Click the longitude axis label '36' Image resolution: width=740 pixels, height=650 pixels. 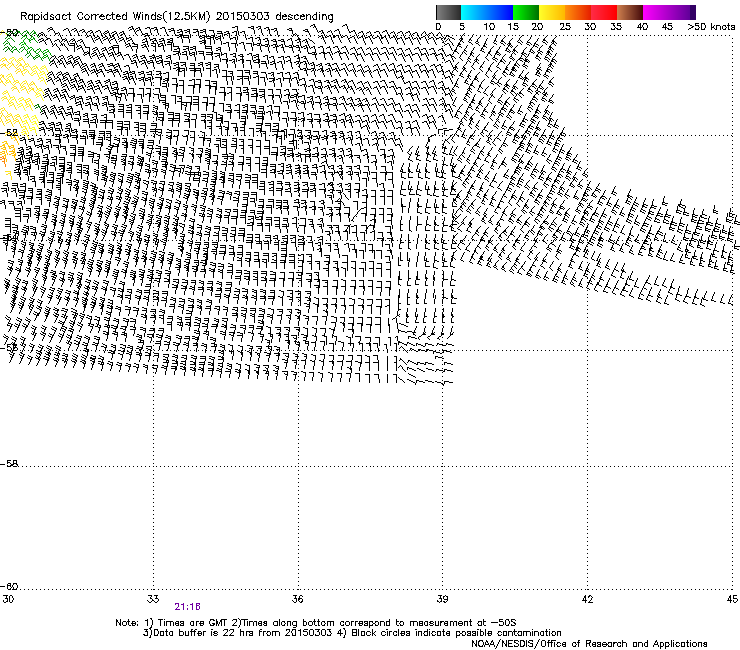[x=297, y=599]
